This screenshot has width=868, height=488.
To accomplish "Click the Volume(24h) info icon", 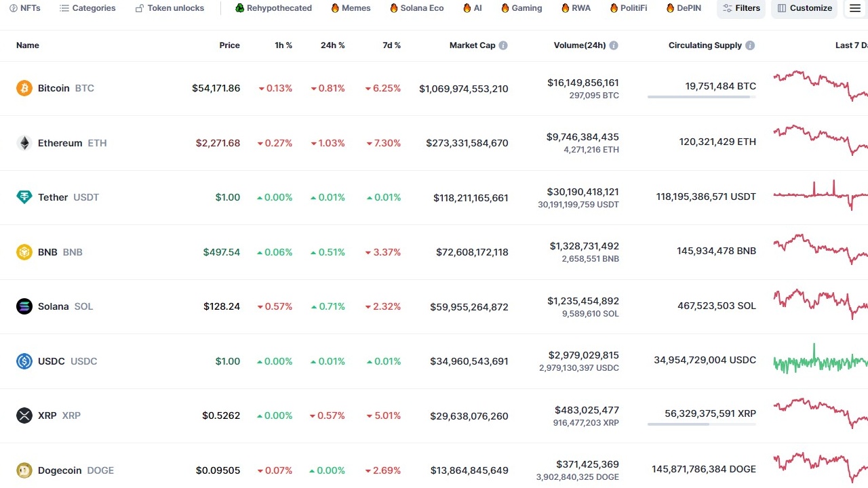I will [614, 45].
